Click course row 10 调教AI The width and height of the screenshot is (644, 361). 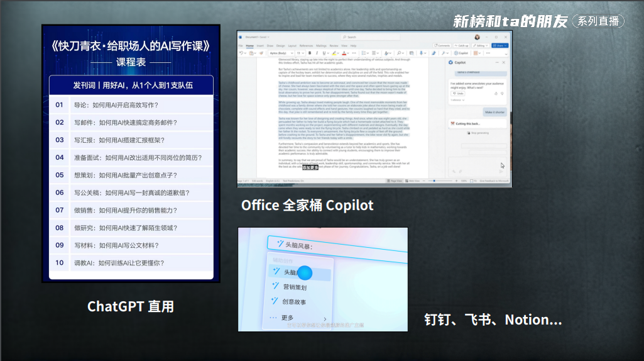pos(131,263)
